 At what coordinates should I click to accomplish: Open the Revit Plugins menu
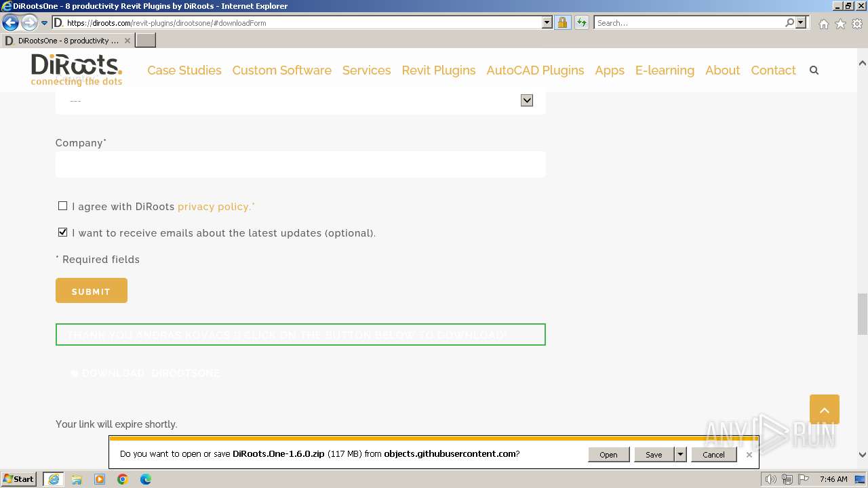439,70
